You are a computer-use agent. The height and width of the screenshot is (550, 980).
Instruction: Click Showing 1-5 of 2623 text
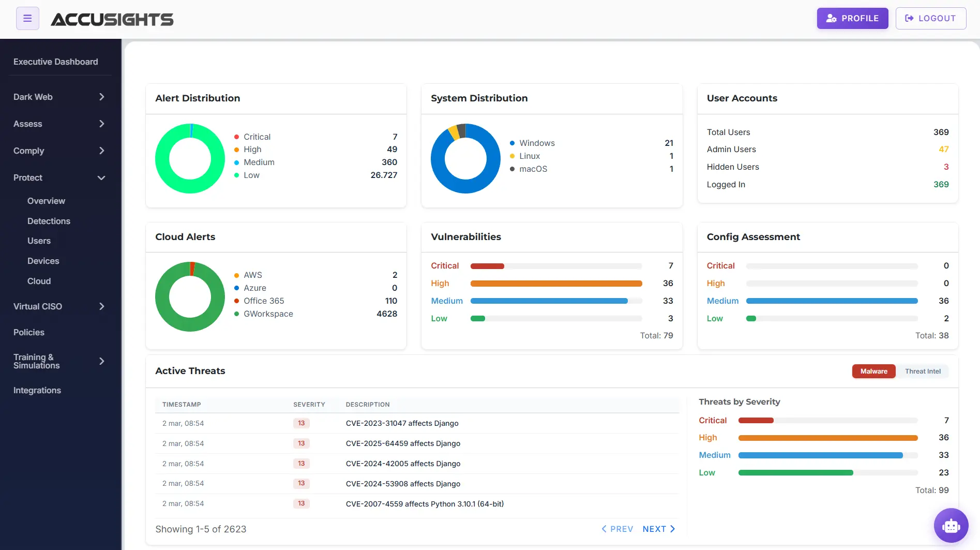(201, 529)
